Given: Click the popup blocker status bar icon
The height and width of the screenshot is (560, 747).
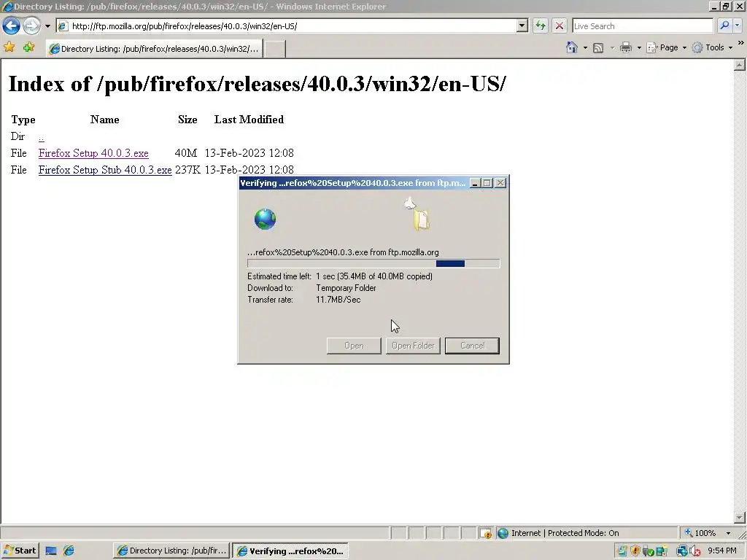Looking at the screenshot, I should click(x=485, y=533).
